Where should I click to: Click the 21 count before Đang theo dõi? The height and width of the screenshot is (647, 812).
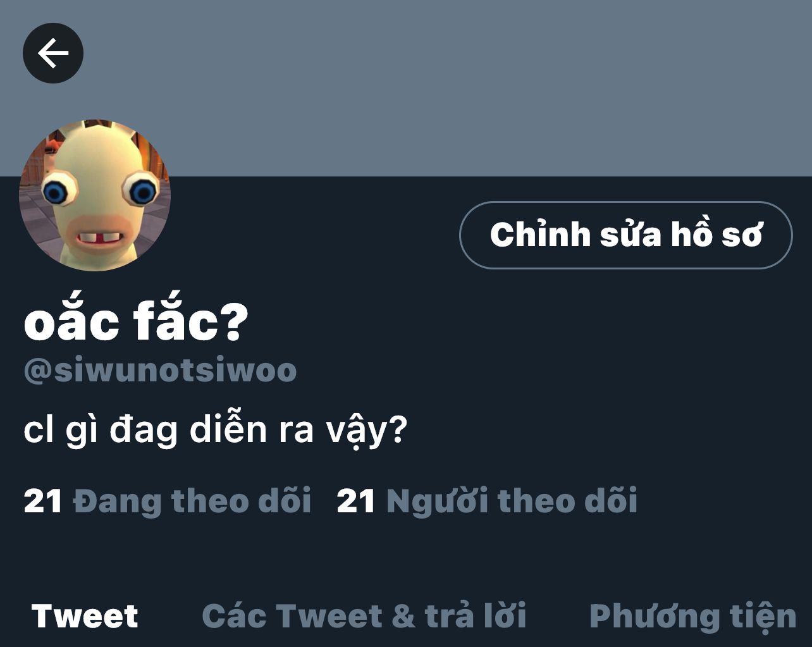click(x=42, y=502)
